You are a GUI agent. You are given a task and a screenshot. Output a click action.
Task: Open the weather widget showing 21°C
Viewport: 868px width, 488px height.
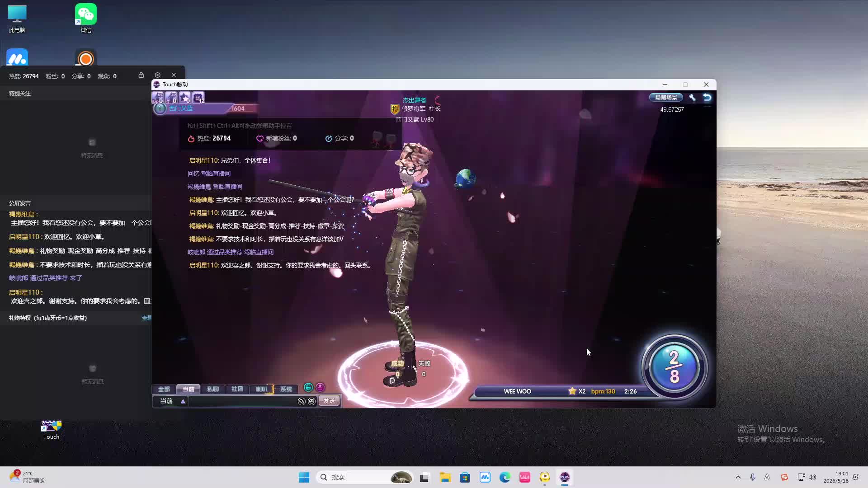click(x=27, y=477)
